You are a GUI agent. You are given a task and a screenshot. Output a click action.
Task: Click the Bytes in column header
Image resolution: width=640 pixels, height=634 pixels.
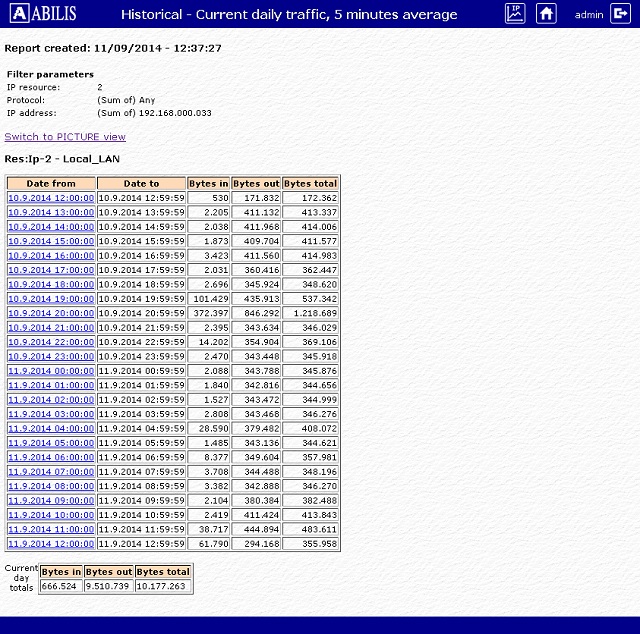(208, 184)
